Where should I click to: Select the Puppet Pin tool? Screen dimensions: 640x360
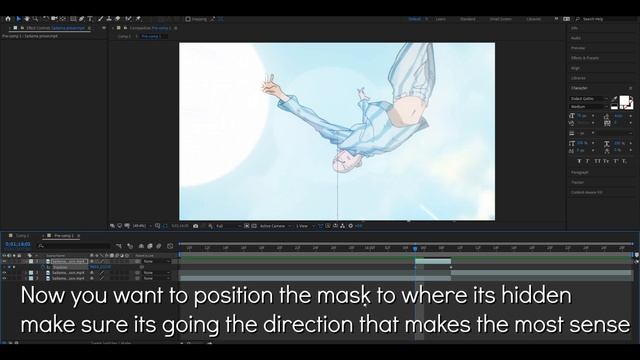coord(138,19)
